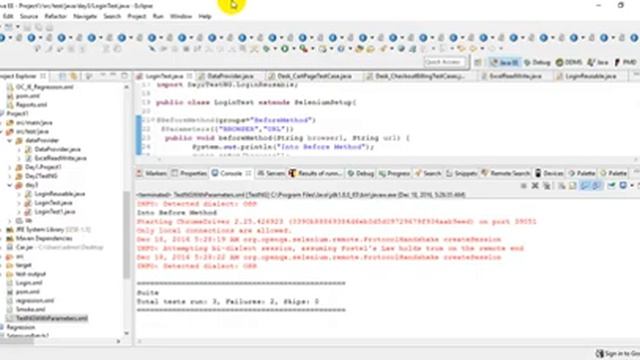
Task: Close the Project Explorer view tab
Action: [43, 76]
